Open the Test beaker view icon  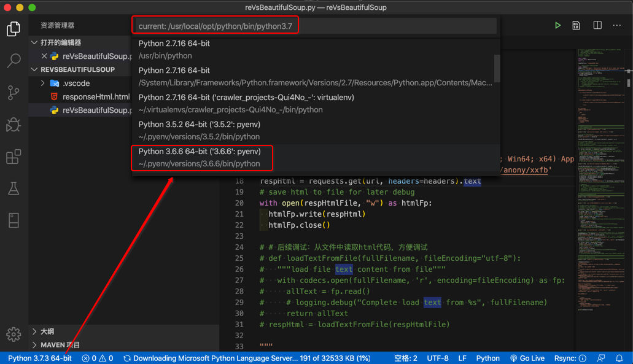14,188
